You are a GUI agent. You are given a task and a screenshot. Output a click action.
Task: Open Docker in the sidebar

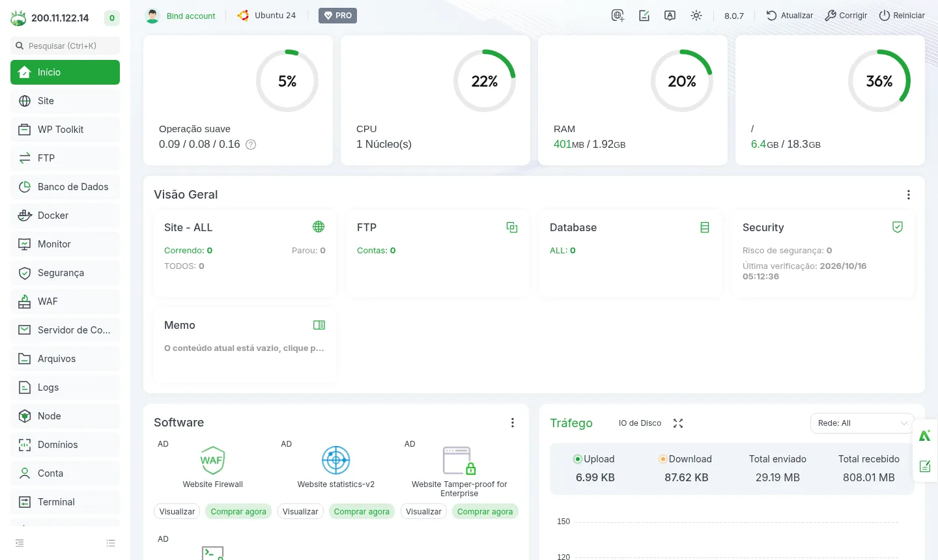[x=65, y=216]
